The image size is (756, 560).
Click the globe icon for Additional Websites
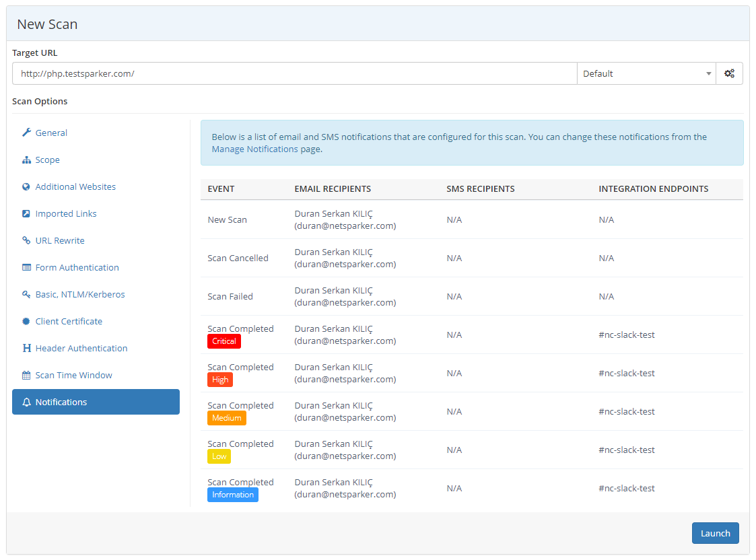(x=26, y=186)
